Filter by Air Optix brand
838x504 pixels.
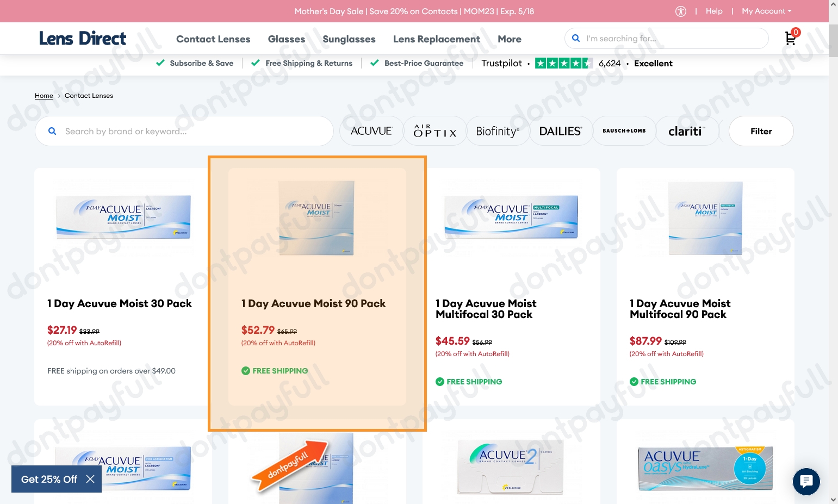[x=435, y=131]
